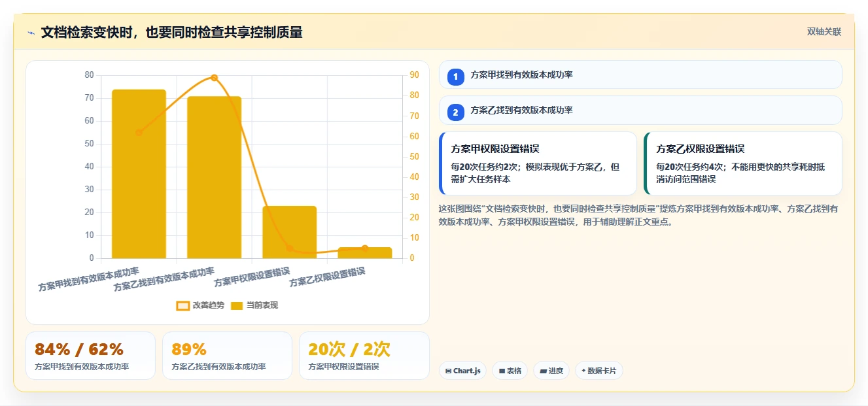
Task: Click the 表格 tag
Action: click(x=510, y=371)
